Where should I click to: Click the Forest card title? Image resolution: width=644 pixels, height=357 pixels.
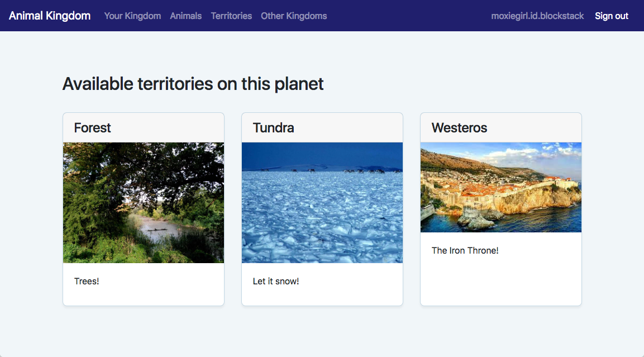[x=93, y=128]
